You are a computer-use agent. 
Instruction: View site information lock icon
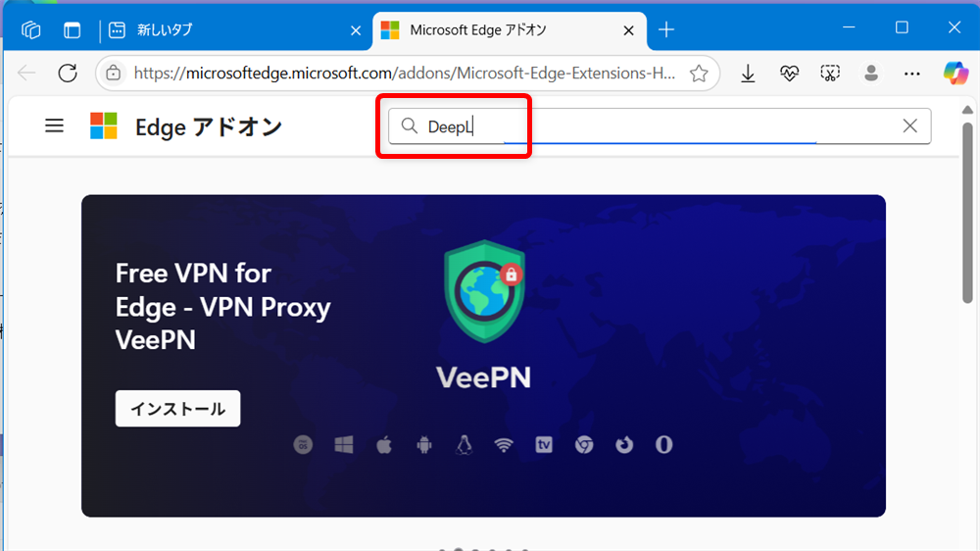click(x=114, y=74)
